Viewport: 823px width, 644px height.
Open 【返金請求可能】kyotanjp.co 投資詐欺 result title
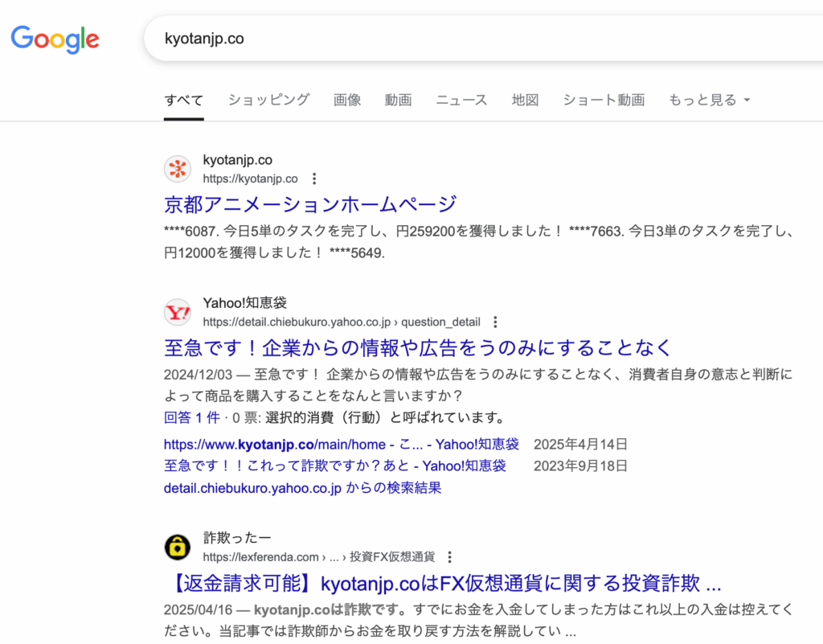pyautogui.click(x=446, y=583)
